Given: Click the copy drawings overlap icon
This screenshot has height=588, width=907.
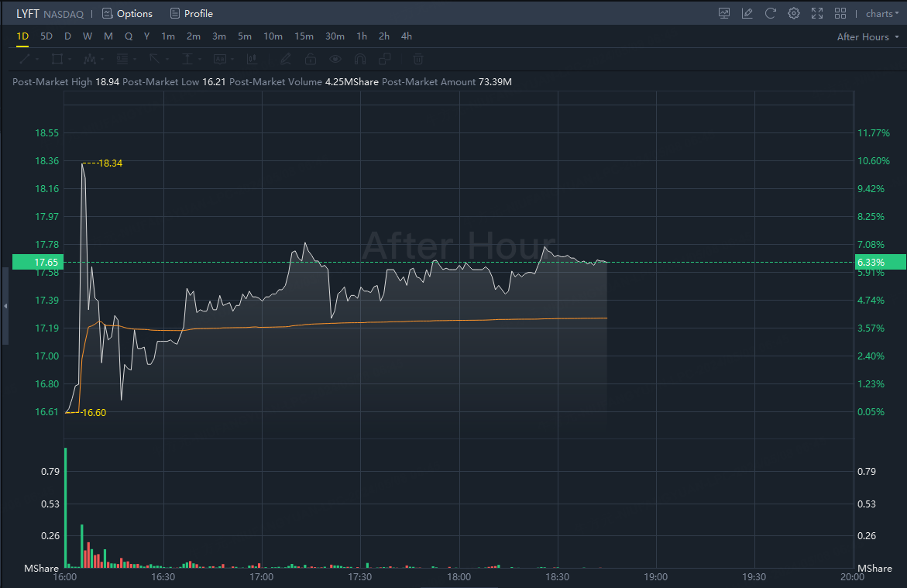Looking at the screenshot, I should [385, 59].
